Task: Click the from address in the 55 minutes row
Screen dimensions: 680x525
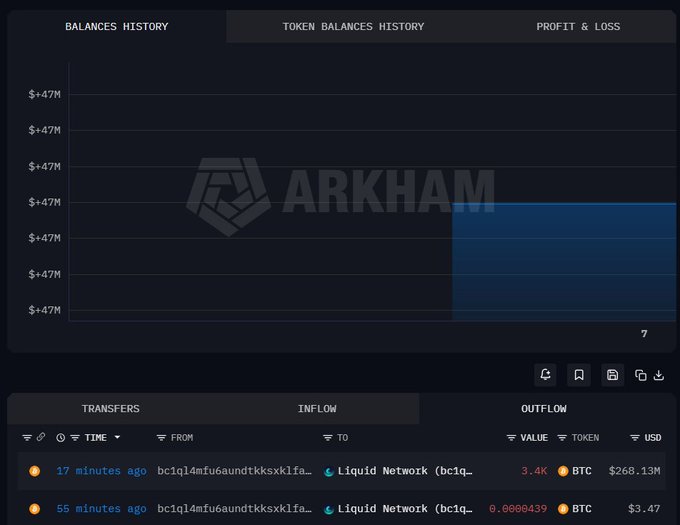Action: pos(234,509)
